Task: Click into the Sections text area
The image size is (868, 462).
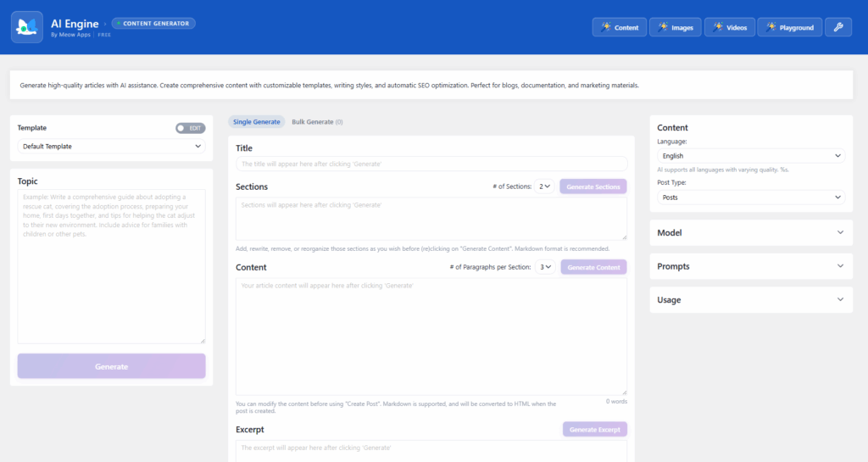Action: (x=431, y=219)
